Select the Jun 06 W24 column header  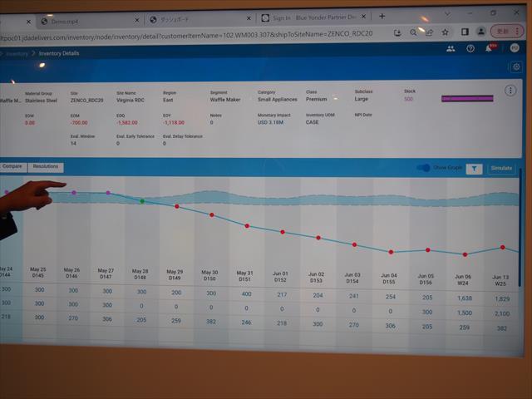click(463, 280)
